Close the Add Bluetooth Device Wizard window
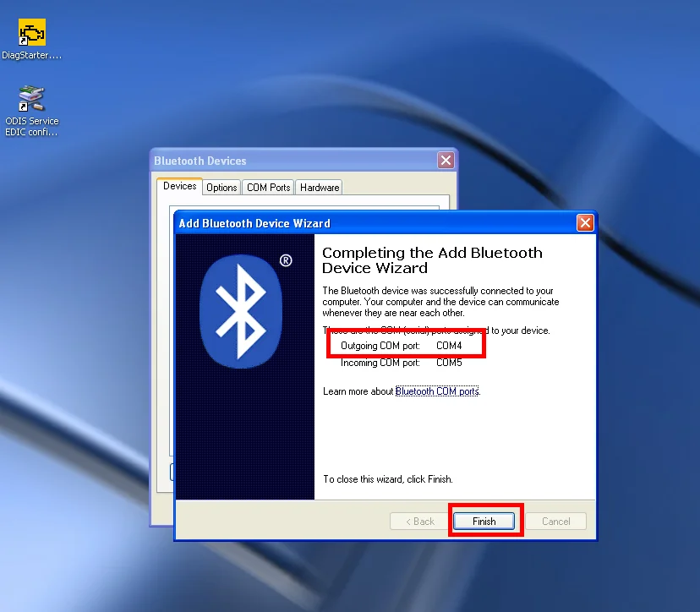The width and height of the screenshot is (700, 612). [x=585, y=223]
